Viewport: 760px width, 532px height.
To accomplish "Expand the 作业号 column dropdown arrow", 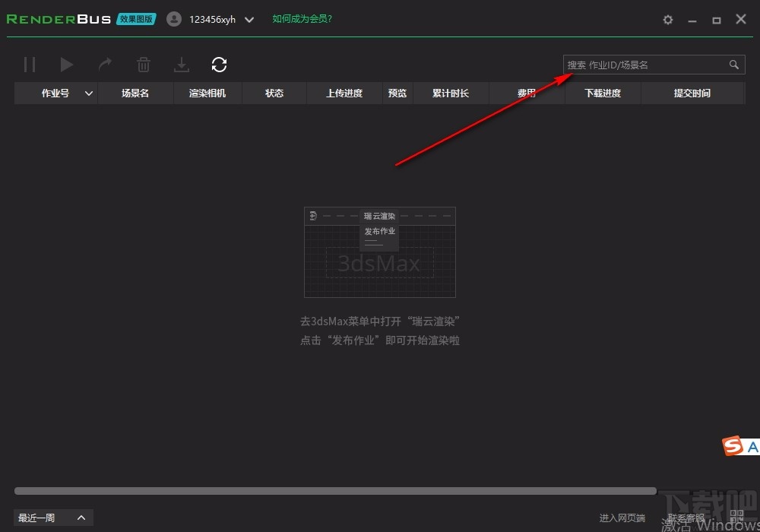I will (89, 93).
